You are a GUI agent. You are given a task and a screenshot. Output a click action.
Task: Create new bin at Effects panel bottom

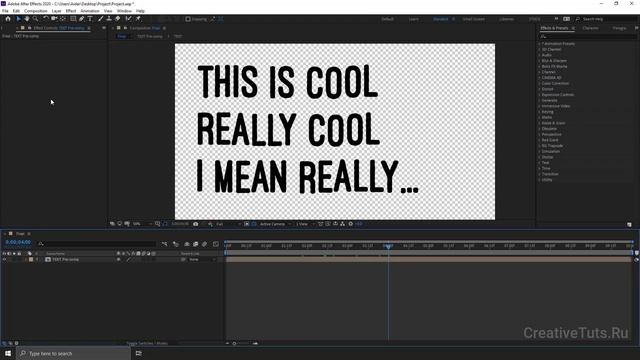[x=629, y=224]
